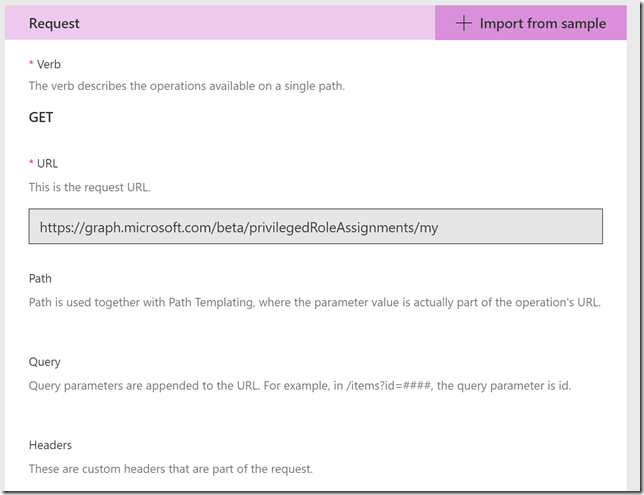Click the red asterisk next to URL
Image resolution: width=644 pixels, height=495 pixels.
(x=31, y=162)
